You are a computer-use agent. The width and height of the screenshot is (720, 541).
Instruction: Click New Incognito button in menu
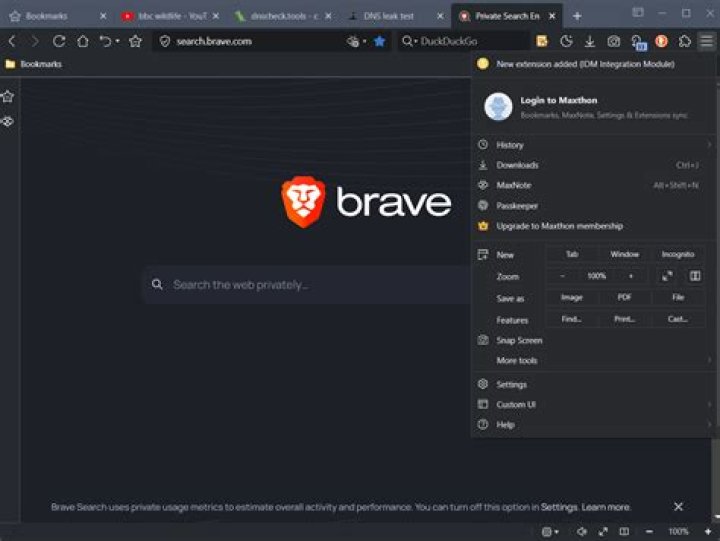tap(678, 254)
